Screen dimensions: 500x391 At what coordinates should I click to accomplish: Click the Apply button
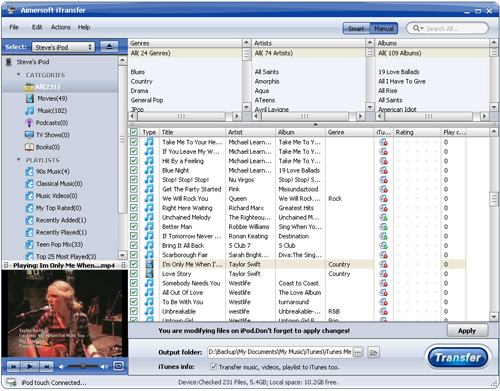tap(467, 331)
